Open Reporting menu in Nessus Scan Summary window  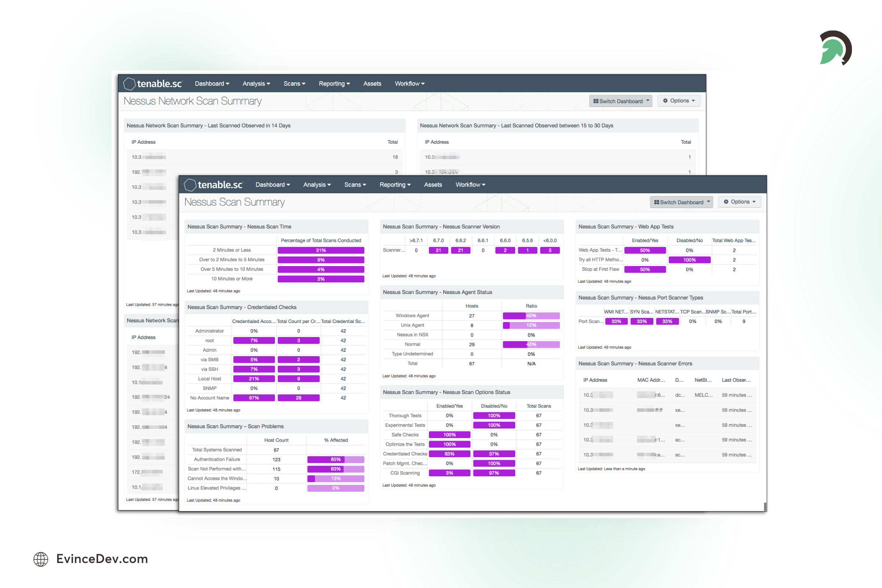click(395, 185)
